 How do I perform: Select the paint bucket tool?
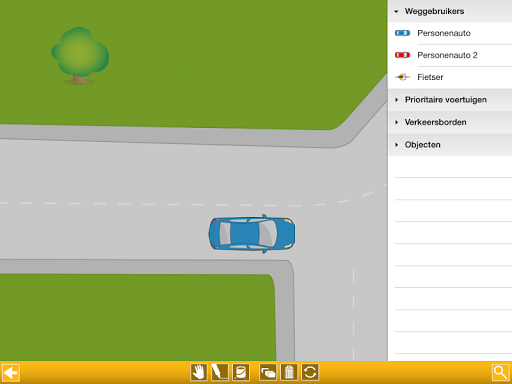241,372
